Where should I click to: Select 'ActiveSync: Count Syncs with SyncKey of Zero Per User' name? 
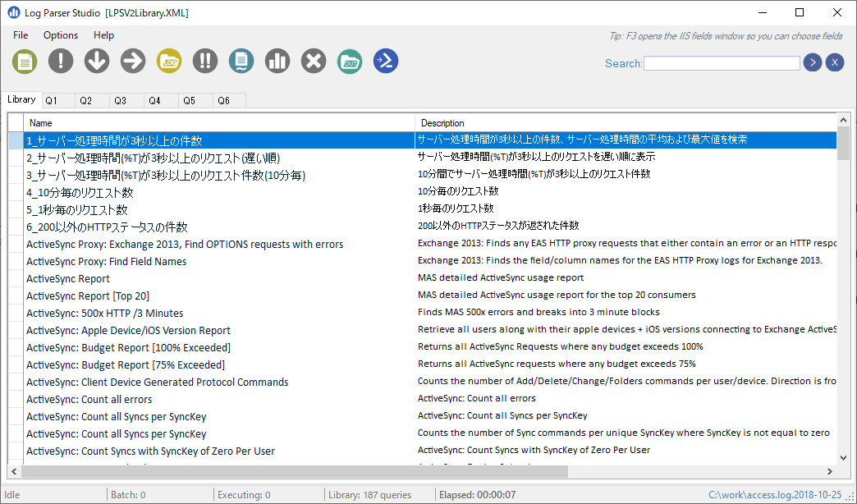click(x=150, y=451)
